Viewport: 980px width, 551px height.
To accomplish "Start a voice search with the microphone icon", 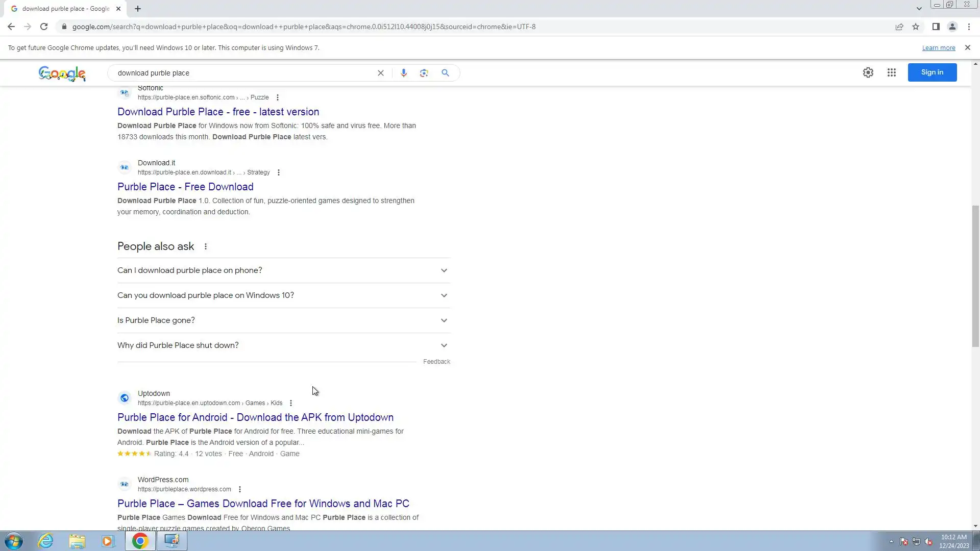I will pyautogui.click(x=403, y=73).
